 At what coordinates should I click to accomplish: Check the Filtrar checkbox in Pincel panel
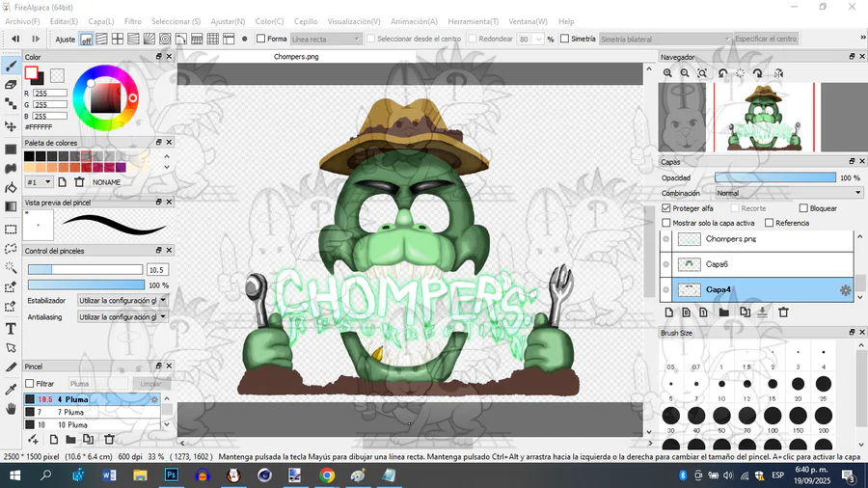(x=30, y=384)
